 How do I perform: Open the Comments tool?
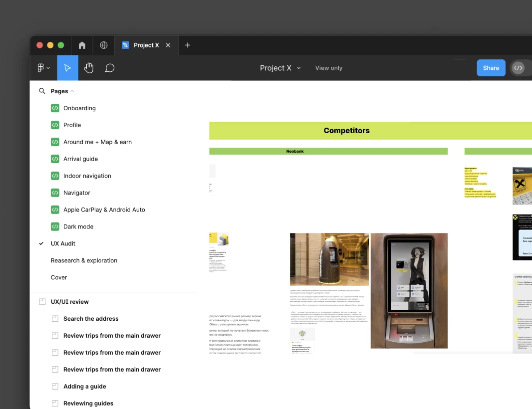click(110, 68)
